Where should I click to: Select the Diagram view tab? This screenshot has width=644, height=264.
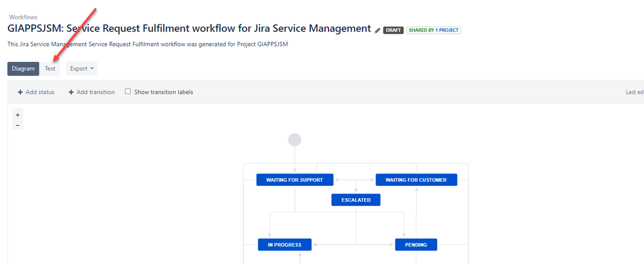(x=23, y=68)
